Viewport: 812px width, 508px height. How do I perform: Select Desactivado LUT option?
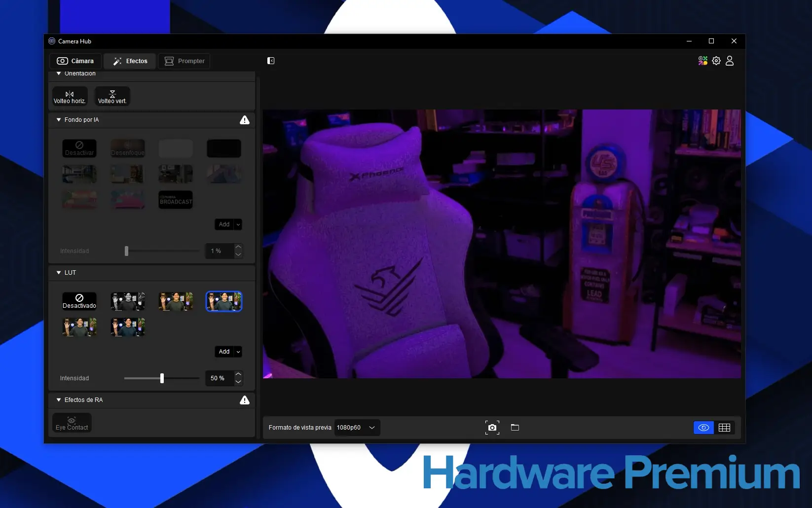point(79,301)
